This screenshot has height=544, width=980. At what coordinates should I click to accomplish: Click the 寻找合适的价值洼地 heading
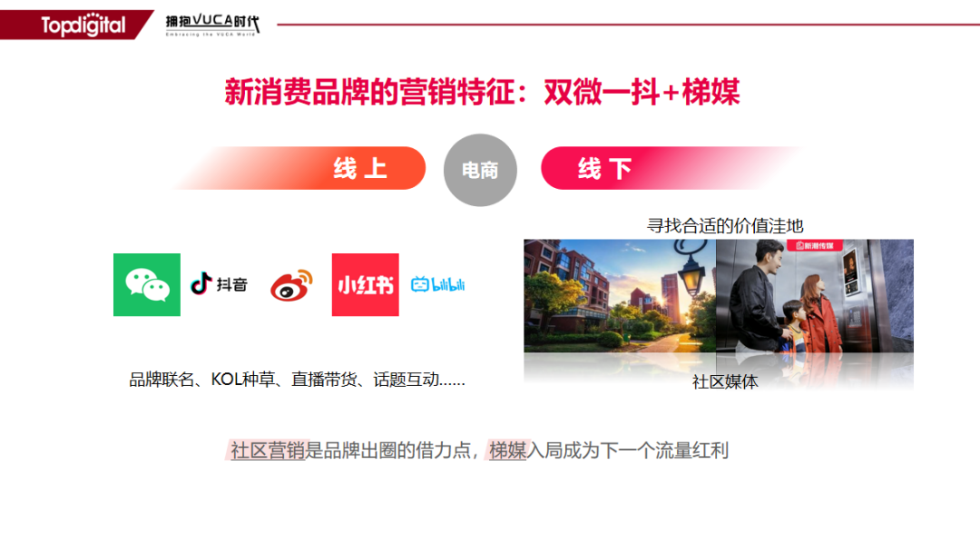tap(725, 226)
